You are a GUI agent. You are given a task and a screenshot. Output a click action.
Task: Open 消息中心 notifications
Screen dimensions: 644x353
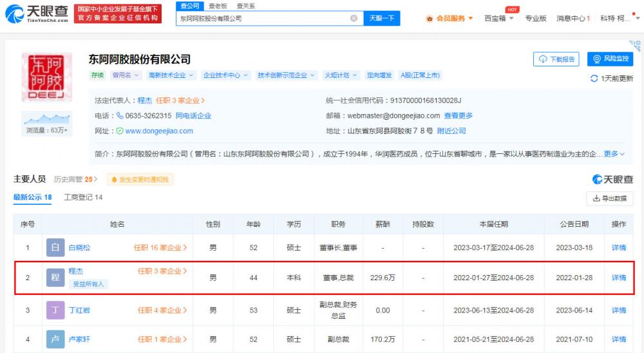pyautogui.click(x=573, y=18)
